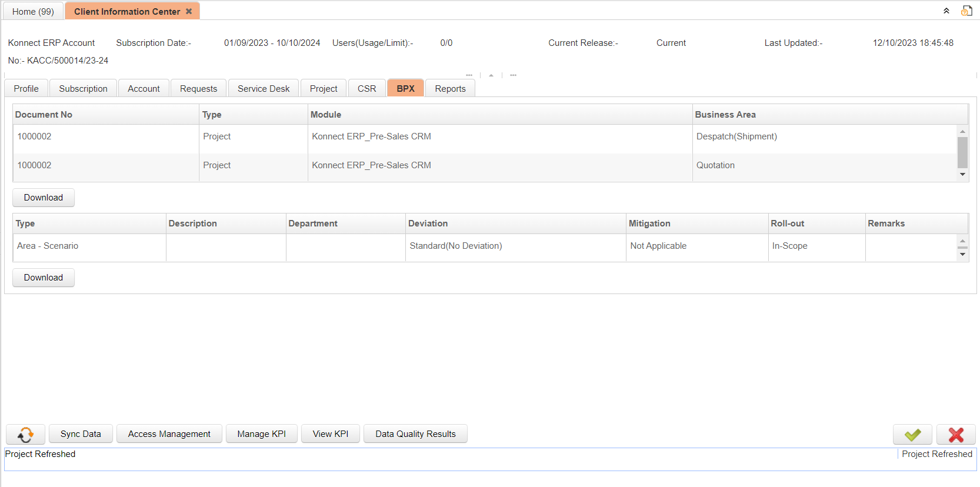Image resolution: width=980 pixels, height=487 pixels.
Task: Close the Client Information Center tab
Action: (189, 11)
